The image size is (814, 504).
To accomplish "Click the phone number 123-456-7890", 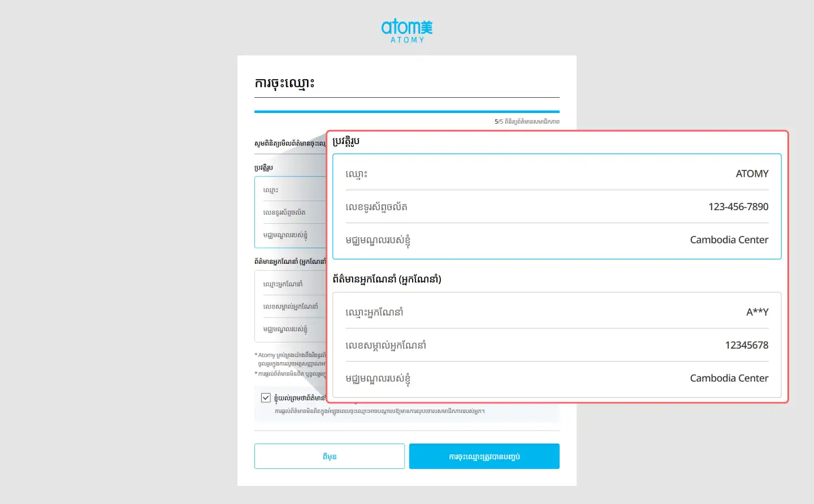I will [x=738, y=207].
